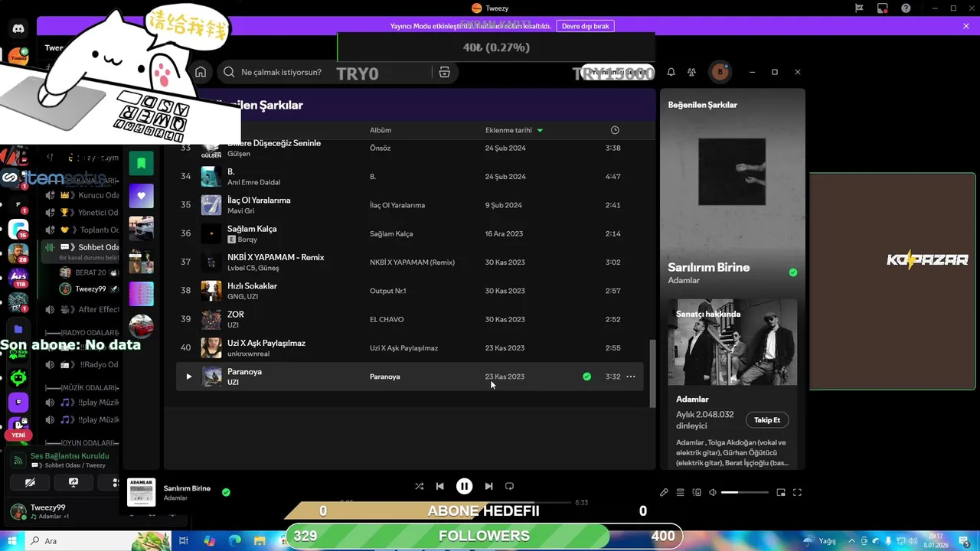Viewport: 980px width, 551px height.
Task: Open Spotify Browse icon beside search
Action: point(444,72)
